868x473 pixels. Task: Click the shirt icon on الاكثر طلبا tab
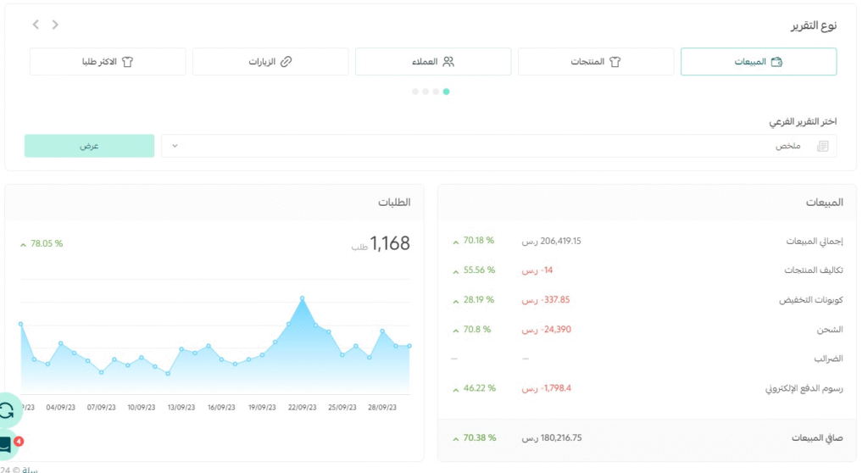(x=128, y=62)
